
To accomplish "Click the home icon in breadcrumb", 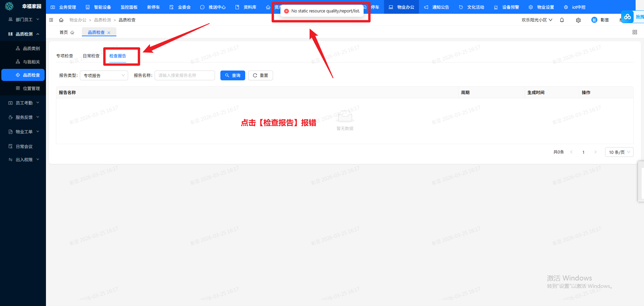I will (x=61, y=20).
